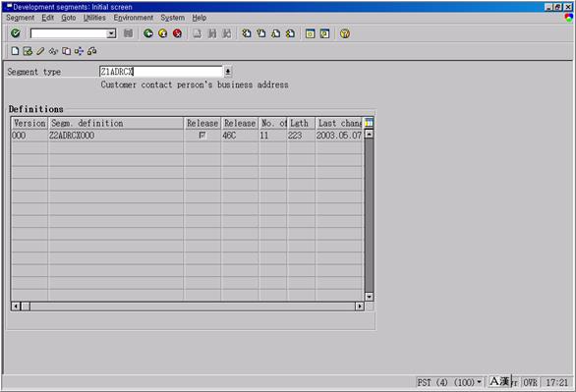Open the Help menu

click(200, 18)
